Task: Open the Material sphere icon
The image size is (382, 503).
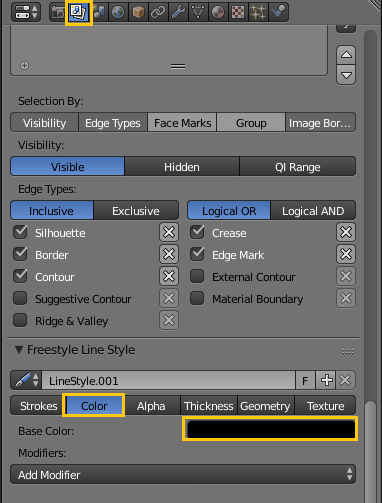Action: pos(218,12)
